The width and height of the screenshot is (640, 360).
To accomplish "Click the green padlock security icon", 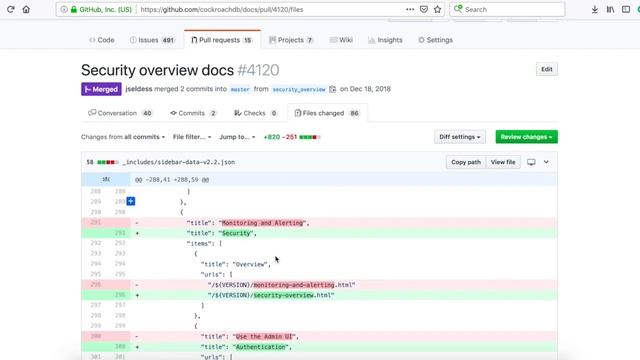I will pyautogui.click(x=74, y=9).
